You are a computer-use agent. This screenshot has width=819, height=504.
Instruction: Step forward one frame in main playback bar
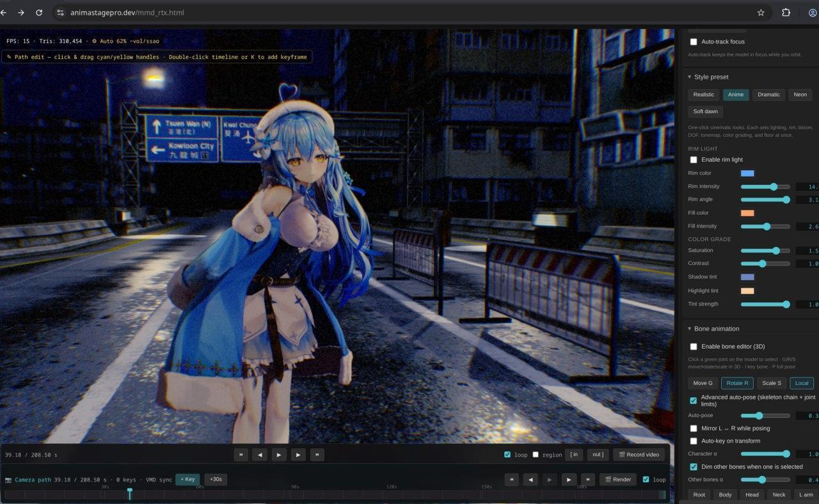click(298, 455)
